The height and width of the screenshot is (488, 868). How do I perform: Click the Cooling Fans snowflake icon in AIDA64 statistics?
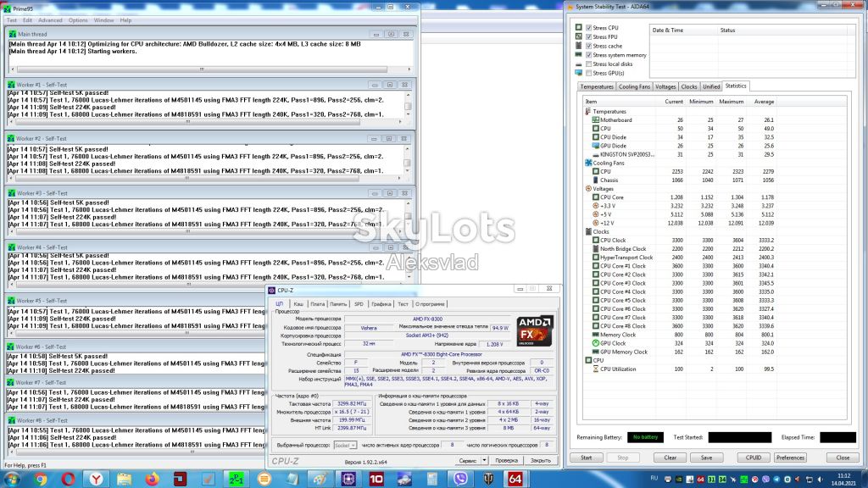pos(588,164)
